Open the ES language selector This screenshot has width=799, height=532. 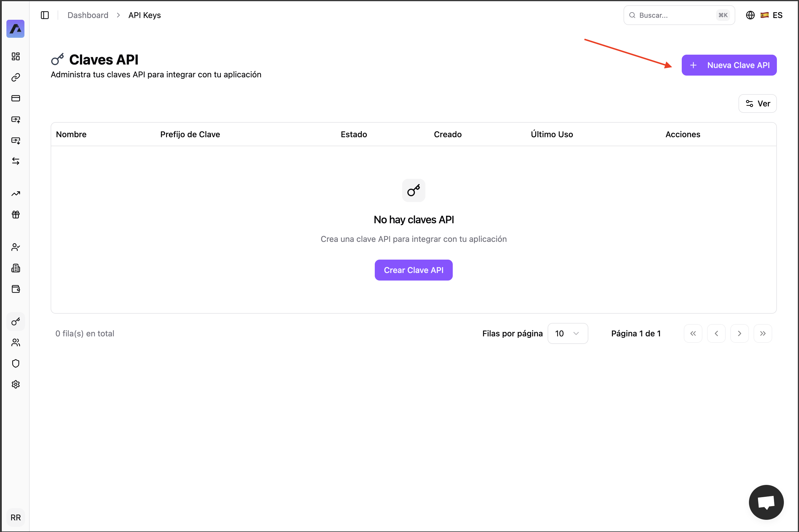(764, 15)
